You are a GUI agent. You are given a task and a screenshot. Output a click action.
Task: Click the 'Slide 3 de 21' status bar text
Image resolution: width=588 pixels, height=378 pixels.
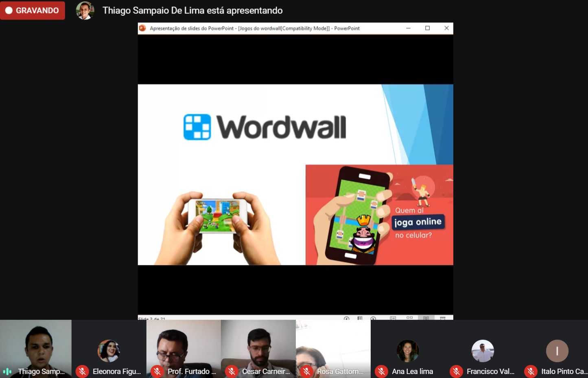pos(152,318)
